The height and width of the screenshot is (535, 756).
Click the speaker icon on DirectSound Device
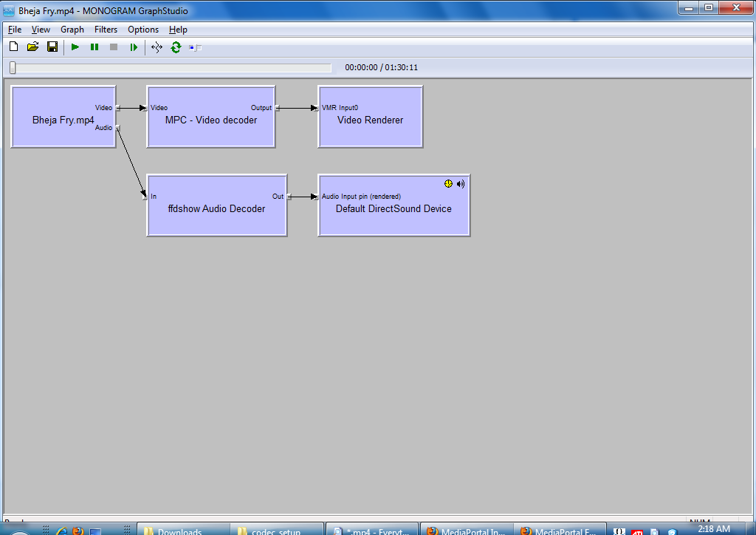coord(461,183)
